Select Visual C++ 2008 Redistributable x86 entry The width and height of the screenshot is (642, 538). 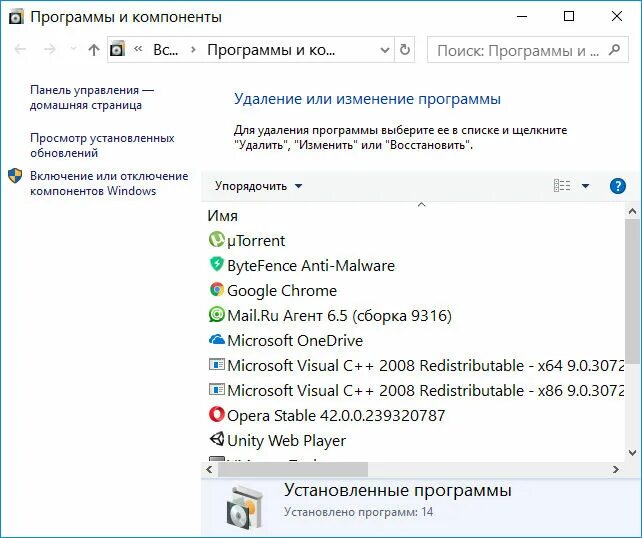(425, 391)
